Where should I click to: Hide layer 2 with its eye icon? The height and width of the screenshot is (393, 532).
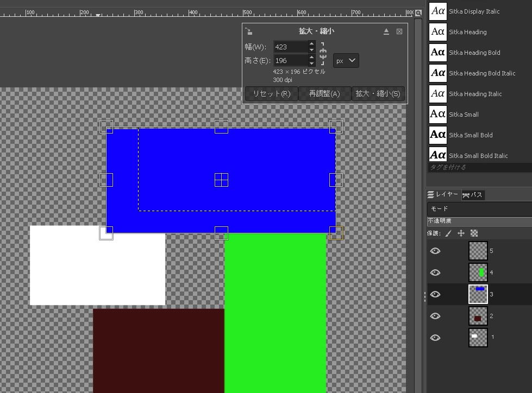click(435, 316)
